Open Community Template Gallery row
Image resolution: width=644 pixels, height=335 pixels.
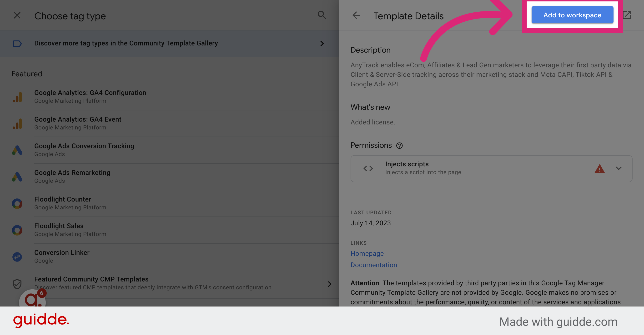[x=170, y=44]
